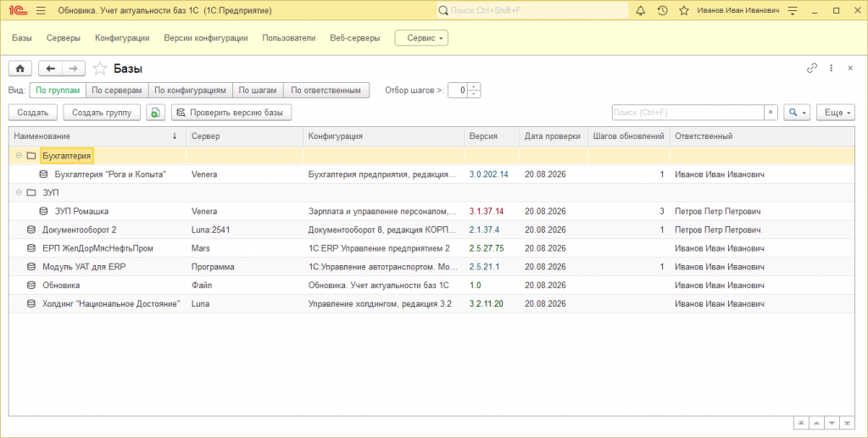
Task: Click database icon of Обновика row
Action: point(31,286)
